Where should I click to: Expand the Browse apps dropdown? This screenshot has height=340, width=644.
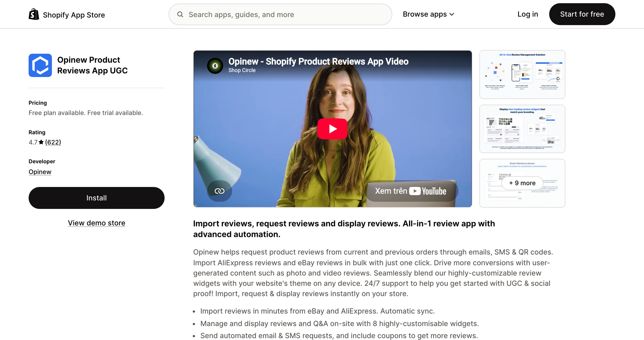(x=428, y=14)
